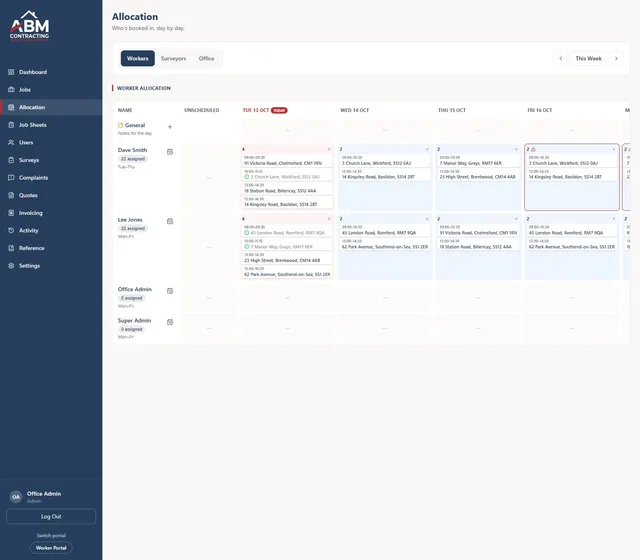
Task: Click the plus in Dave Smith's Tuesday cell
Action: coord(329,149)
